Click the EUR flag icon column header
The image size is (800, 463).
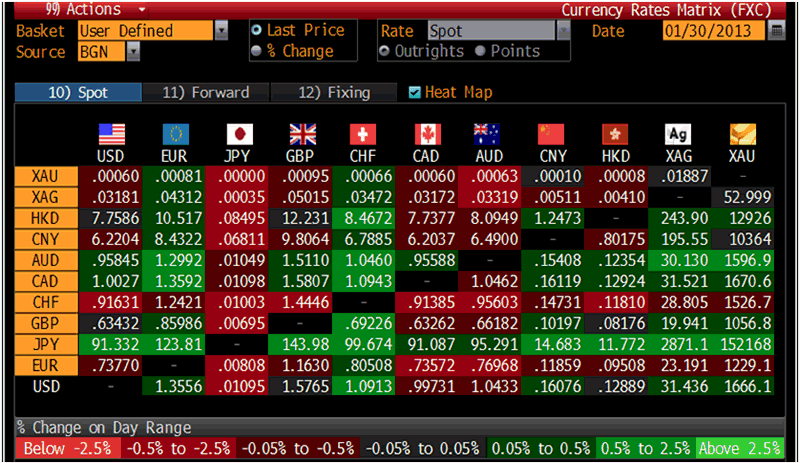[175, 135]
